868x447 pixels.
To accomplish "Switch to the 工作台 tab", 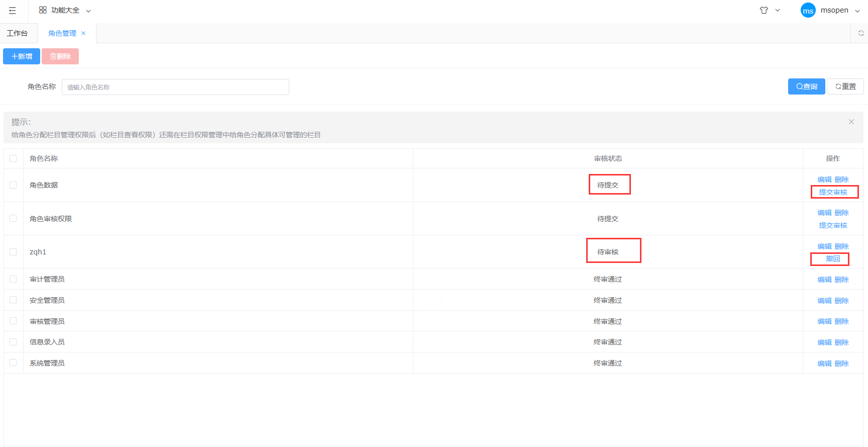I will pos(17,33).
